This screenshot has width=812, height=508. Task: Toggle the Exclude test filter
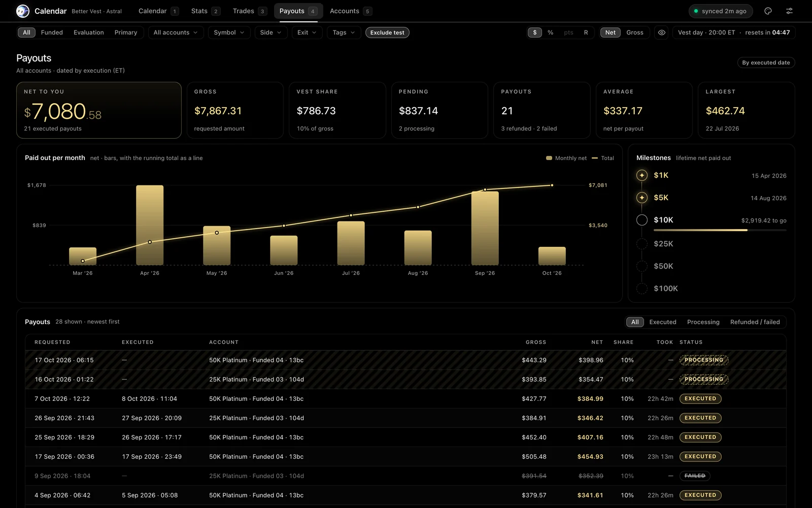click(x=387, y=33)
